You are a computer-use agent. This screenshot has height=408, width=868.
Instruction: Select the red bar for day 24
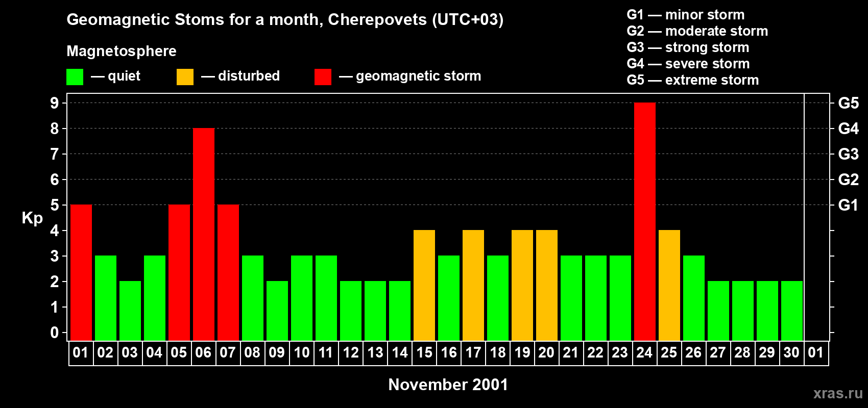pyautogui.click(x=645, y=222)
